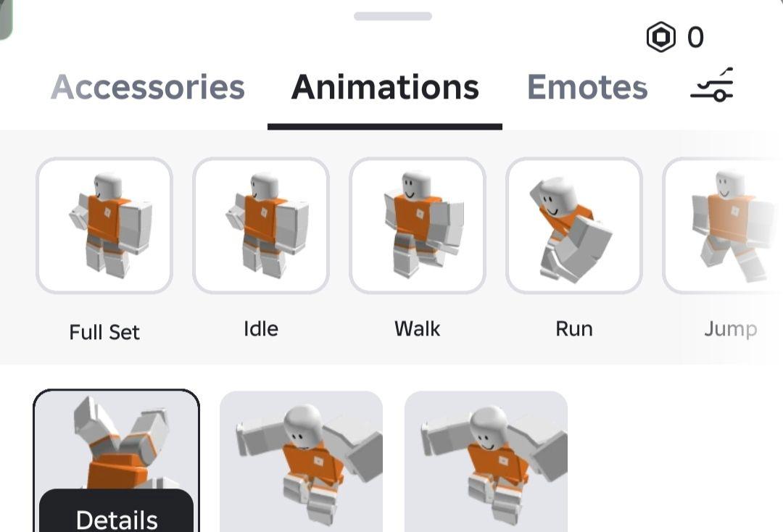This screenshot has height=532, width=783.
Task: Switch to the Accessories tab
Action: tap(148, 87)
